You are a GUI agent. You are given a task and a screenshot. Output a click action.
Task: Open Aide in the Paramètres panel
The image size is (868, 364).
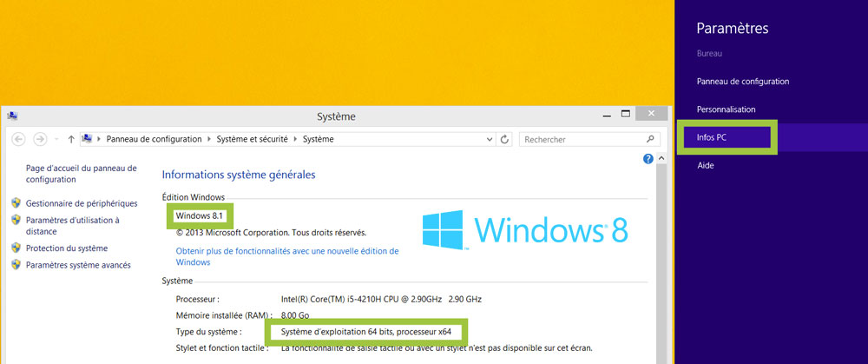(x=706, y=165)
